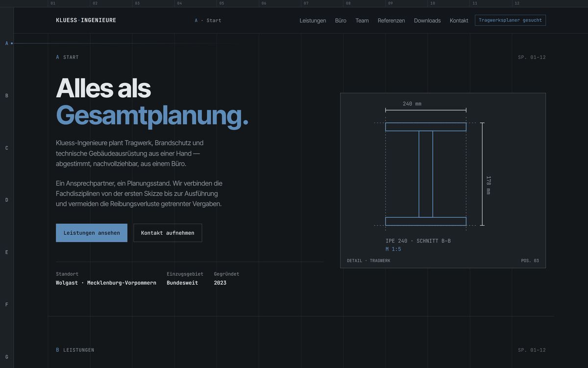This screenshot has height=368, width=588.
Task: Click the 'A · Start' section indicator
Action: 208,21
